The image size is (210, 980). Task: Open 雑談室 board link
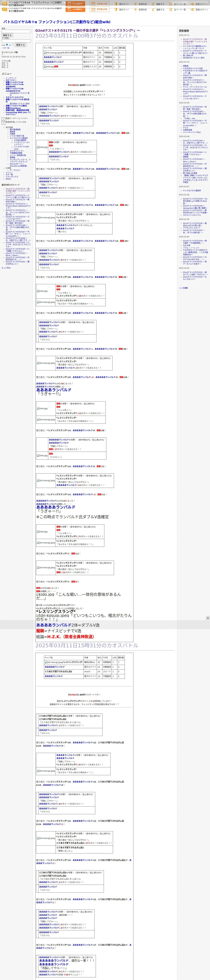pos(13,132)
